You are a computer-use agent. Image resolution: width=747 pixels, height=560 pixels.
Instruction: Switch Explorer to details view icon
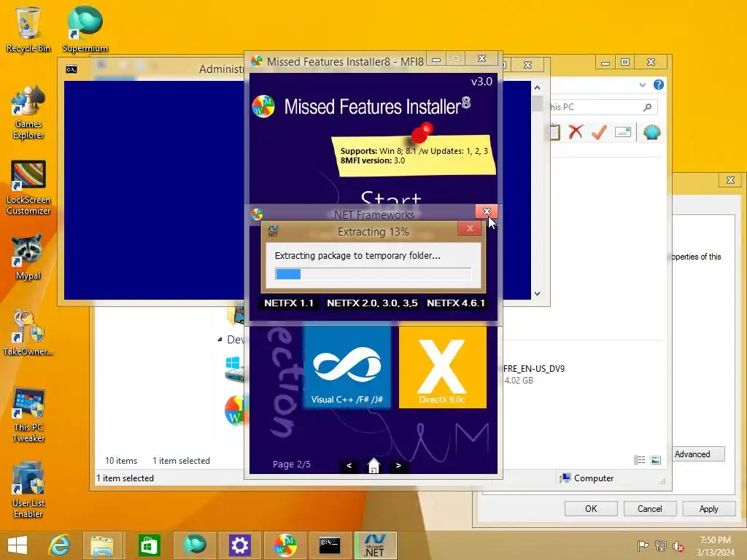click(x=639, y=459)
